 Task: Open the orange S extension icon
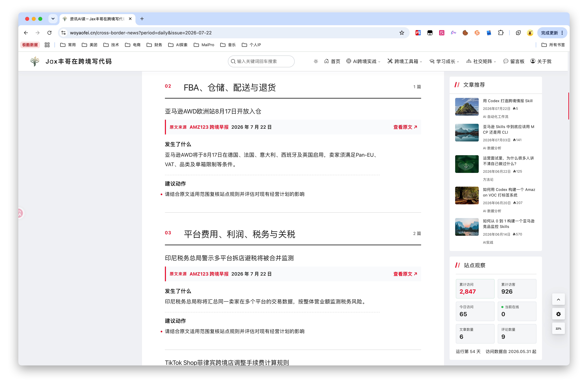coord(477,33)
